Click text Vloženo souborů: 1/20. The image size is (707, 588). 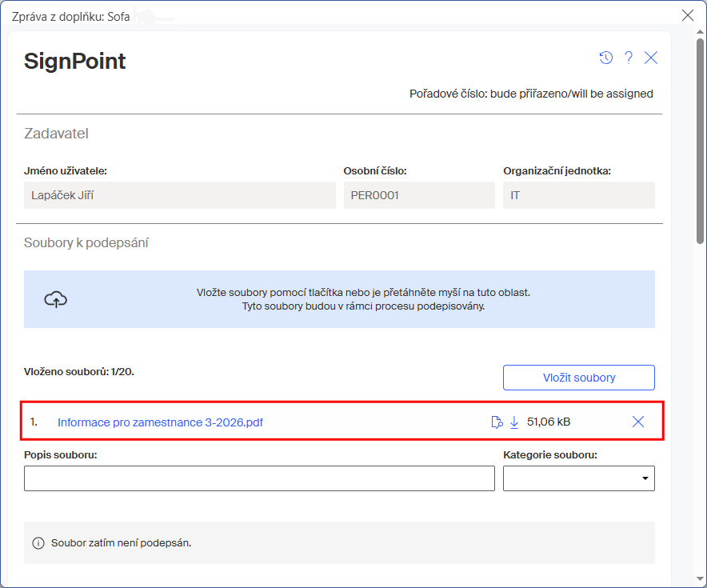[79, 372]
